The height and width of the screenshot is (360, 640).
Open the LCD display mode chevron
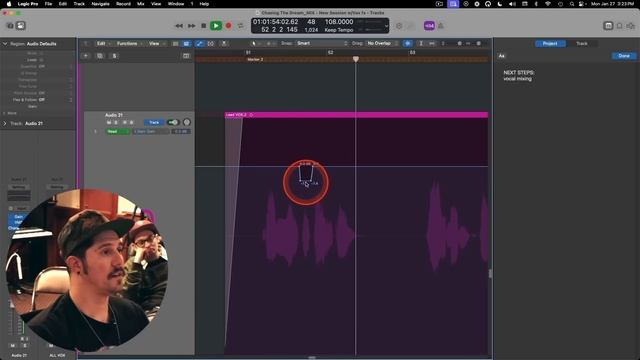click(x=386, y=26)
